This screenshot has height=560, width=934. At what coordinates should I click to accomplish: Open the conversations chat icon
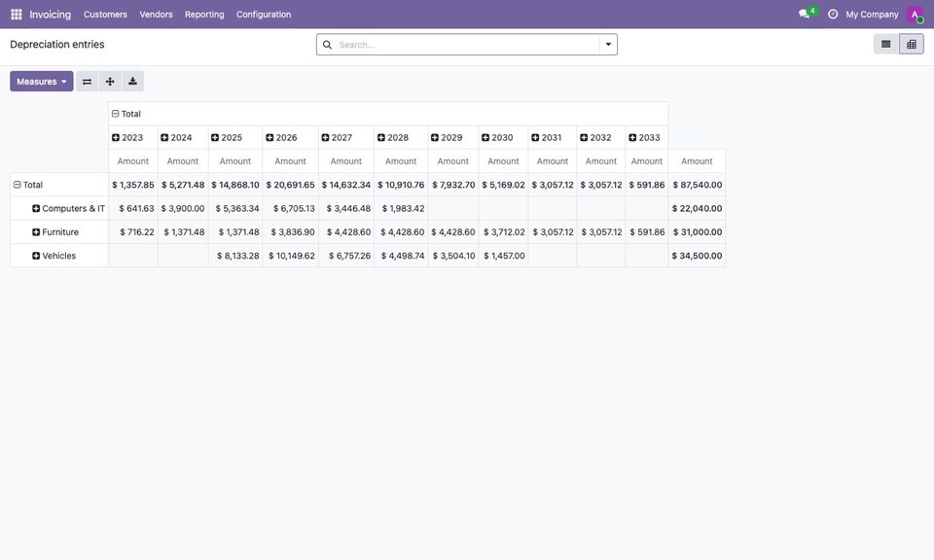pyautogui.click(x=807, y=13)
